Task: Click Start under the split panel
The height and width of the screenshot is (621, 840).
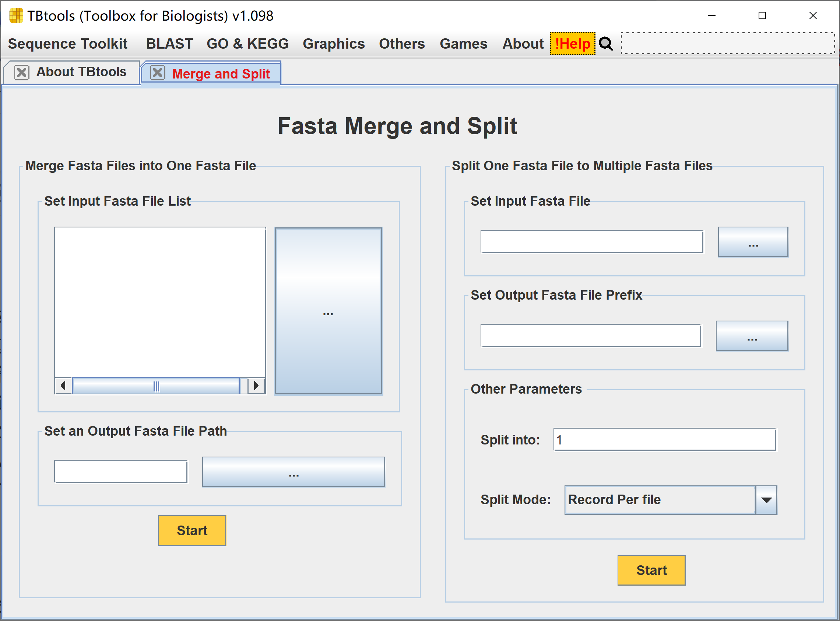Action: pos(651,570)
